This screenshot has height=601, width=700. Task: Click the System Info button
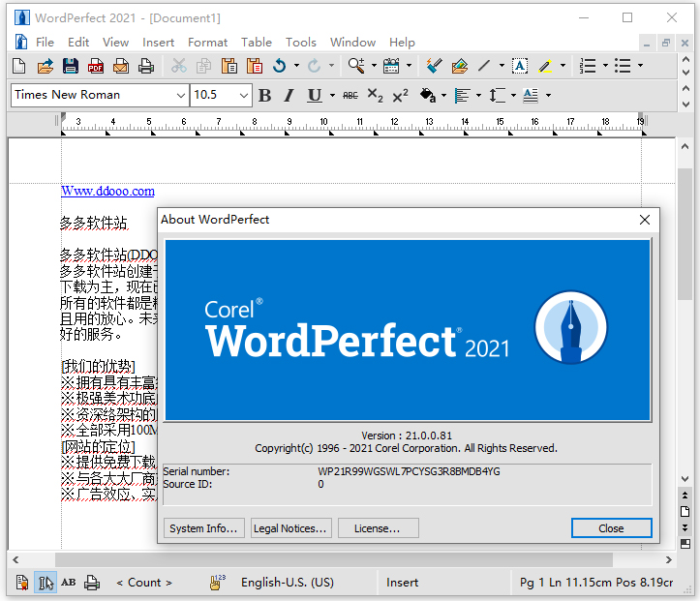coord(203,528)
